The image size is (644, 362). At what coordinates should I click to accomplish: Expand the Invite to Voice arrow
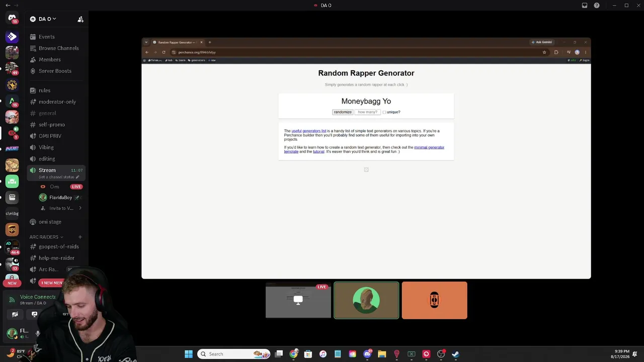coord(80,208)
